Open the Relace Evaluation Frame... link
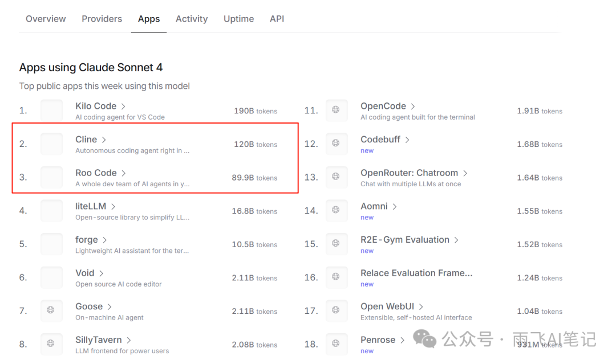Viewport: 616px width, 364px height. (x=416, y=273)
